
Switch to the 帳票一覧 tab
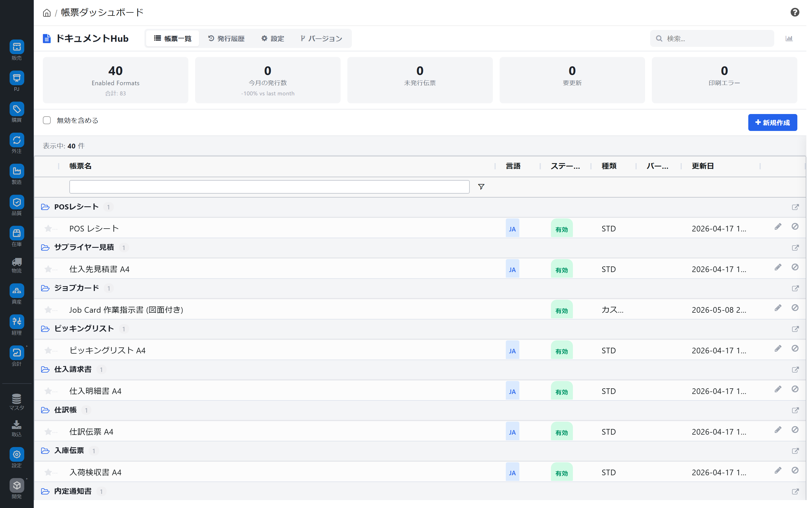[x=173, y=38]
